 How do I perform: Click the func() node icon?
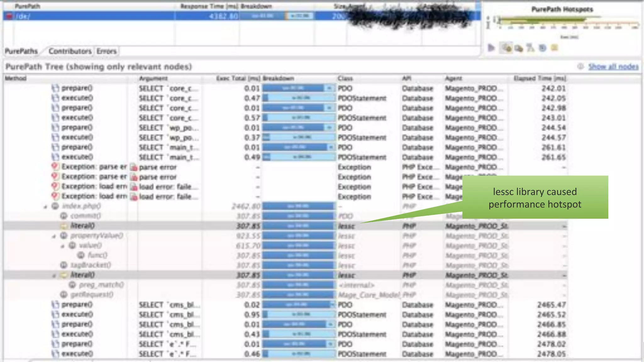point(81,255)
